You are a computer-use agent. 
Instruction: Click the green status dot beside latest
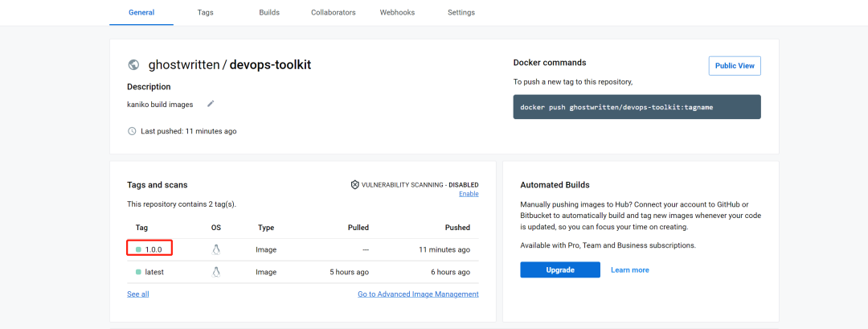click(138, 272)
